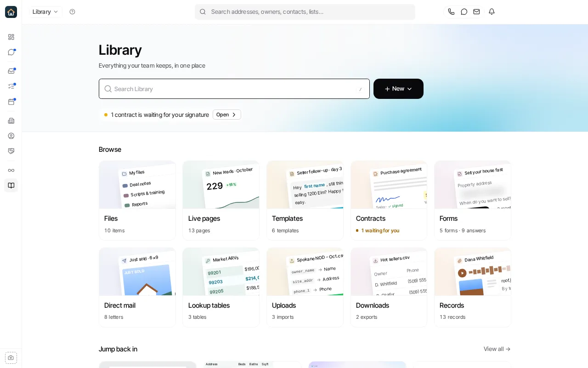Open the building properties icon in sidebar

(11, 121)
